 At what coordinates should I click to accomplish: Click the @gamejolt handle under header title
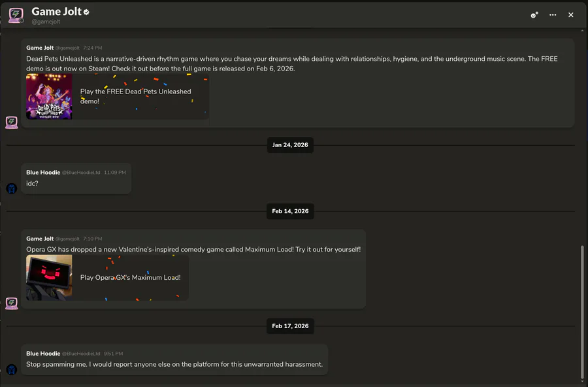46,22
